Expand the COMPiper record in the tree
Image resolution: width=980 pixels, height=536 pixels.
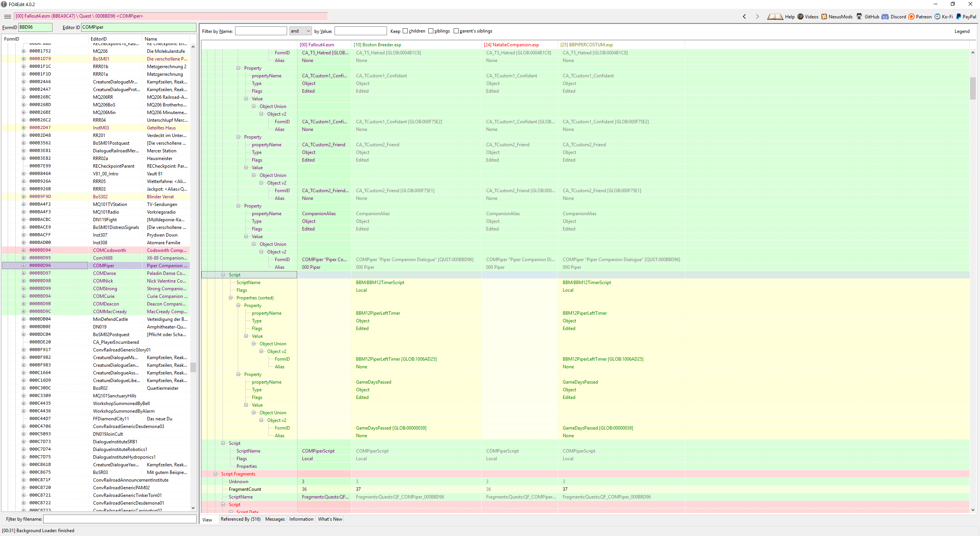(x=23, y=265)
